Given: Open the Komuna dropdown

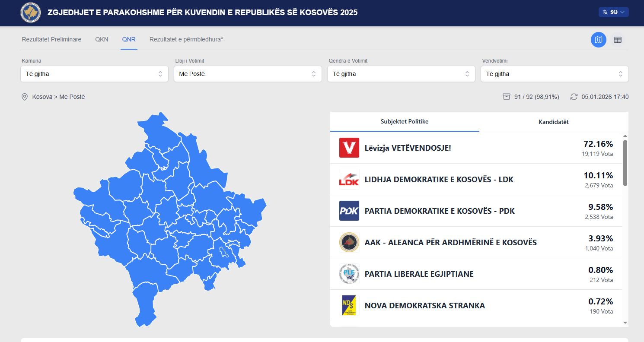Looking at the screenshot, I should tap(94, 74).
